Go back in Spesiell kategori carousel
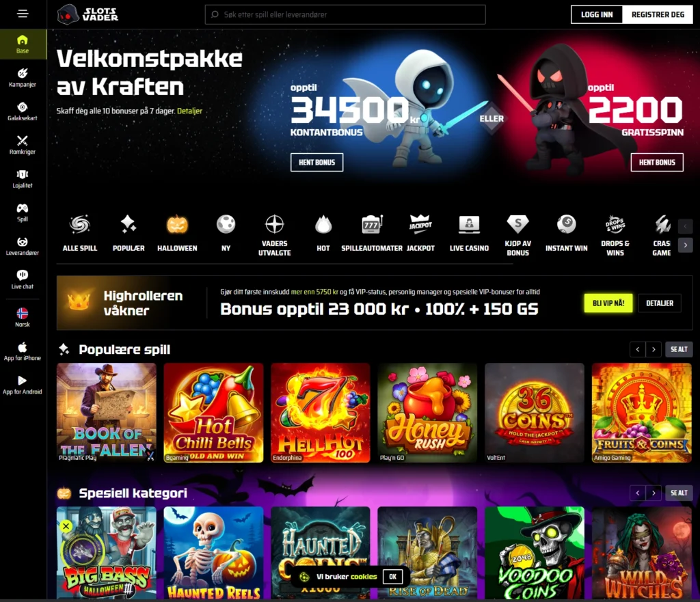Screen dimensions: 700x602 point(638,493)
